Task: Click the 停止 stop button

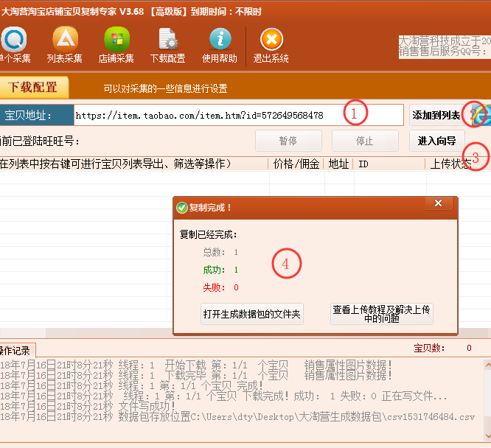Action: click(x=365, y=141)
